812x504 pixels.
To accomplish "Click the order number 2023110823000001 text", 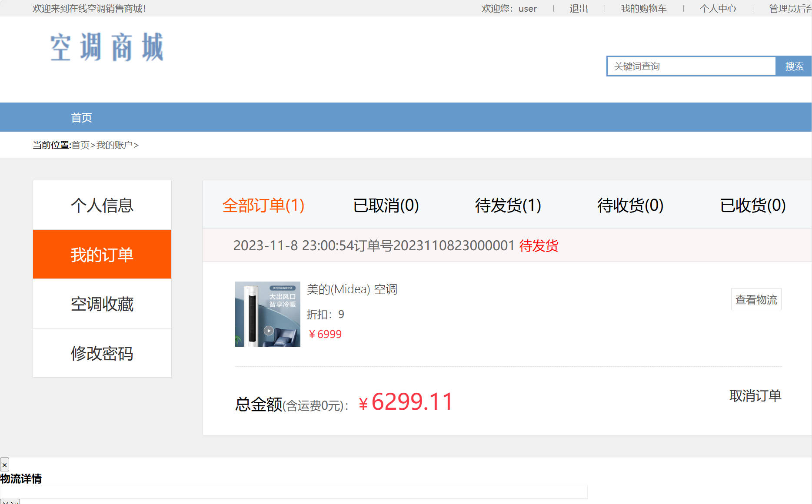I will pyautogui.click(x=454, y=245).
